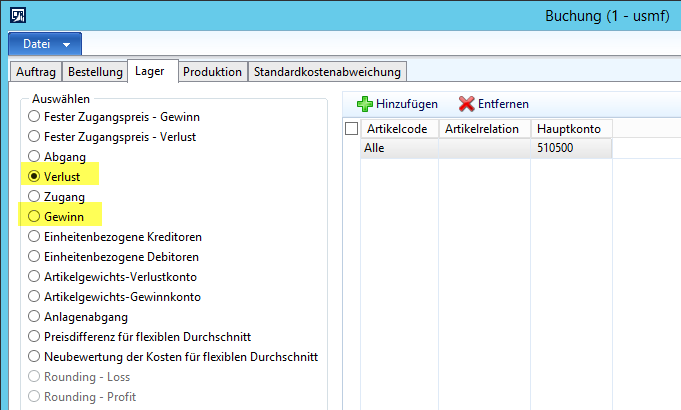The image size is (681, 410).
Task: Click the green plus Hinzufügen icon
Action: [365, 104]
